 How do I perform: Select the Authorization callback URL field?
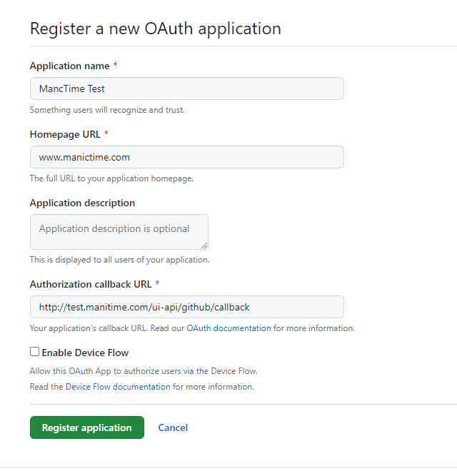pos(186,307)
